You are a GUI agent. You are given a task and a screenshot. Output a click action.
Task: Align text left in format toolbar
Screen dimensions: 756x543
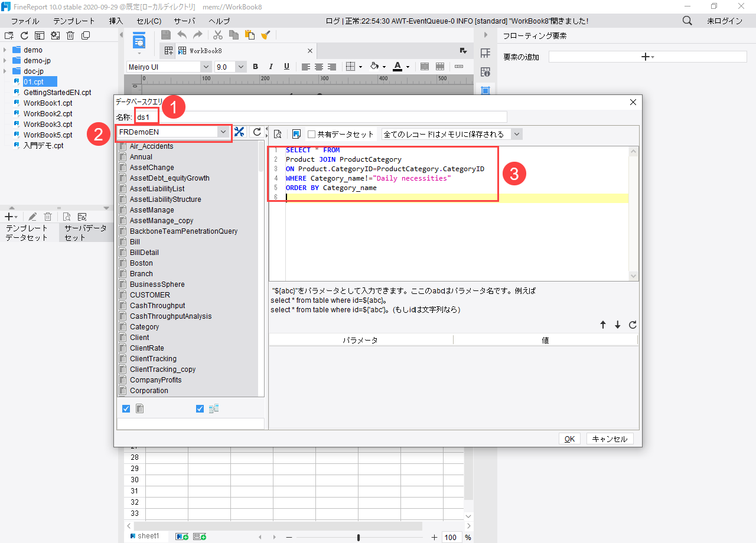[306, 67]
